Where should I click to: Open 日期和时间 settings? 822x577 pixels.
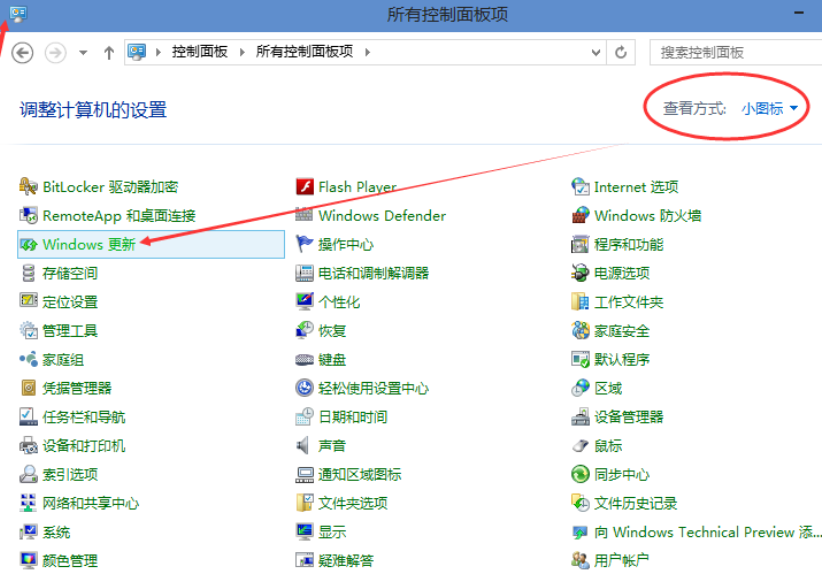click(352, 415)
